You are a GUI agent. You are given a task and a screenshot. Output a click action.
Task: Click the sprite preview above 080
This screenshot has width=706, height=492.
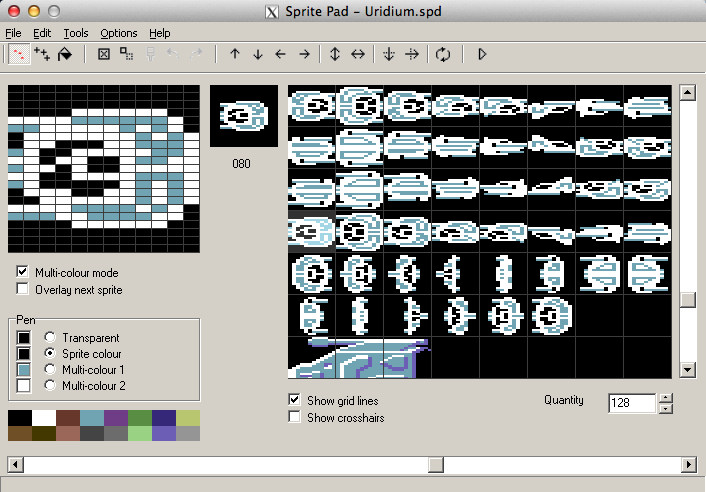coord(244,116)
